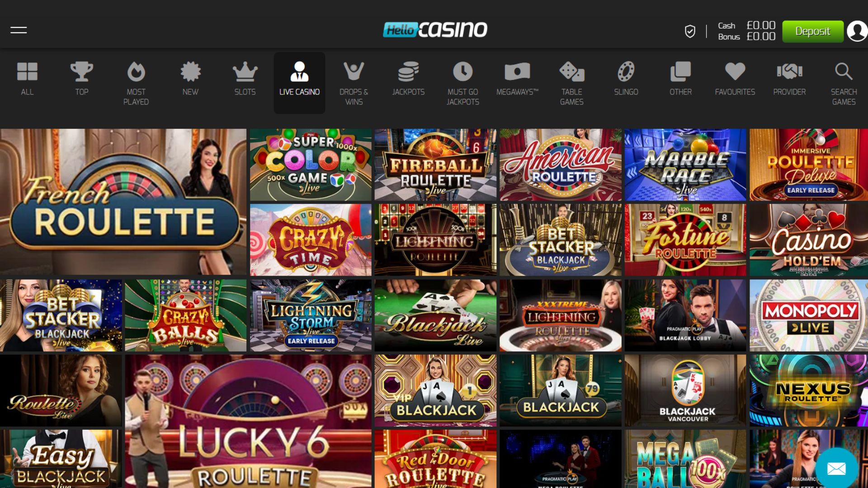Screen dimensions: 868x488
Task: Launch the Crazy Time game
Action: pos(311,239)
